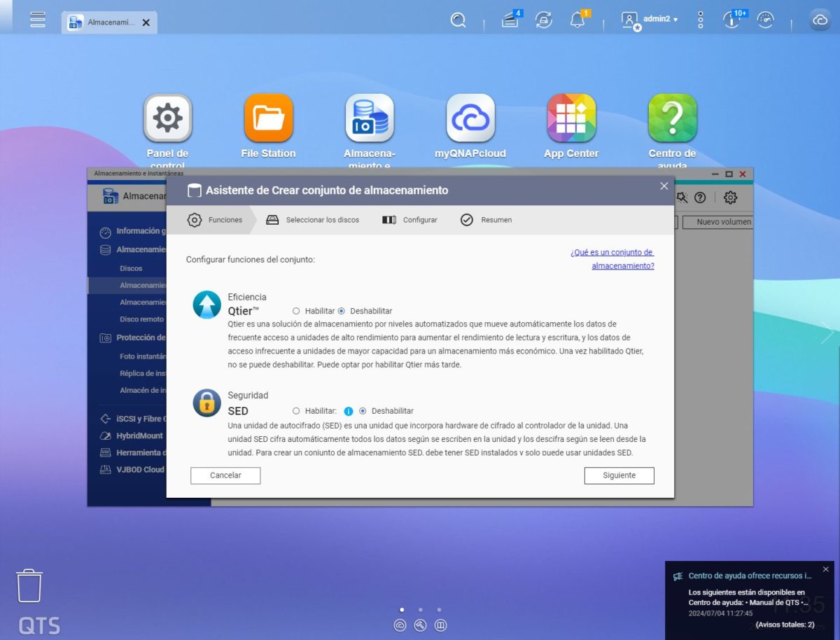This screenshot has height=640, width=840.
Task: Click the Cancelar button in wizard
Action: 225,475
